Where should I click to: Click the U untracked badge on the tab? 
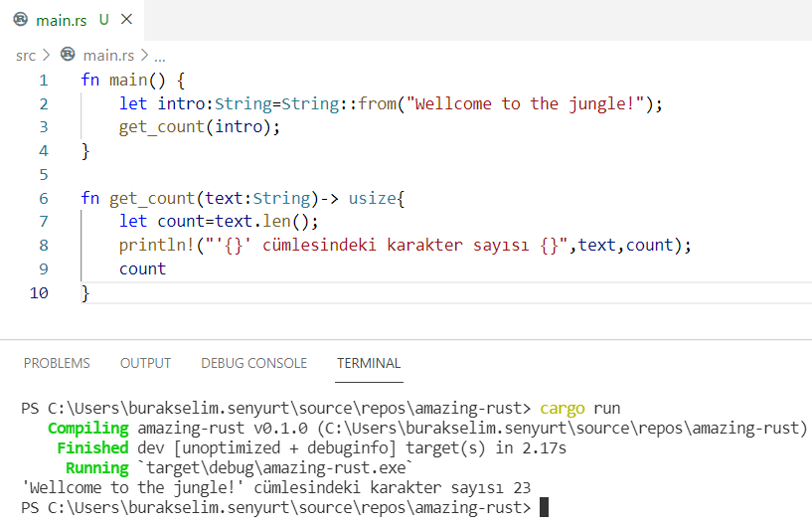[103, 19]
